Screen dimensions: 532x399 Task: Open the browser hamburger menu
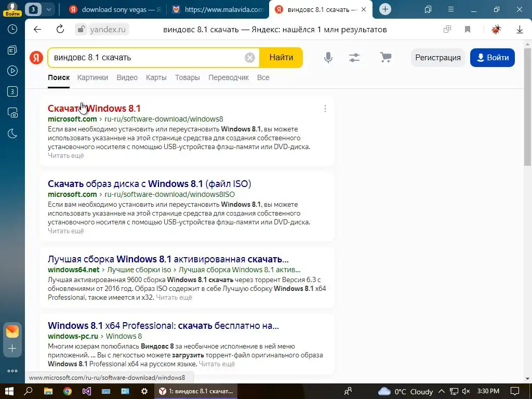(x=451, y=9)
